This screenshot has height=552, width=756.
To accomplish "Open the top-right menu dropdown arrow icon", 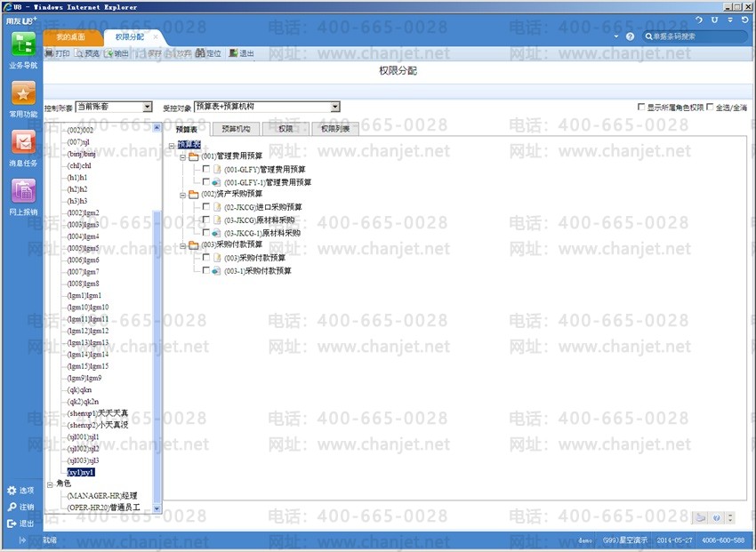I will 730,20.
